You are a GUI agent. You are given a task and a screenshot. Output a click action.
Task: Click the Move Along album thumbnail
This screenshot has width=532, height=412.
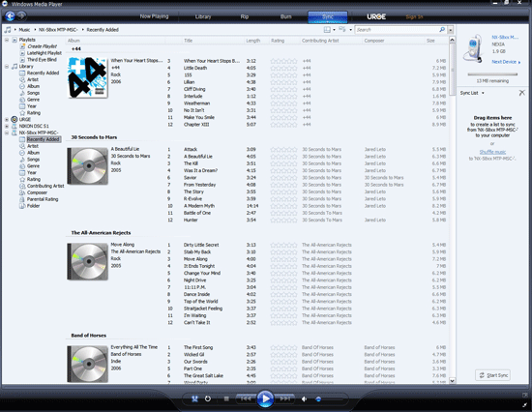pyautogui.click(x=87, y=261)
